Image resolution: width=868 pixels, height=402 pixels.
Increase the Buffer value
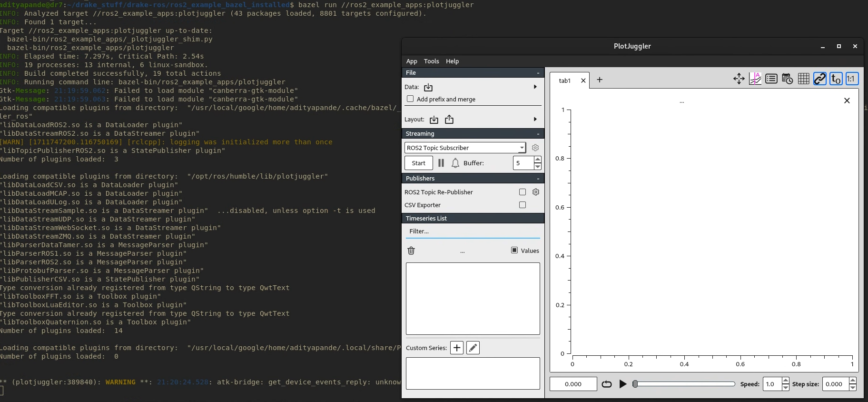tap(538, 160)
